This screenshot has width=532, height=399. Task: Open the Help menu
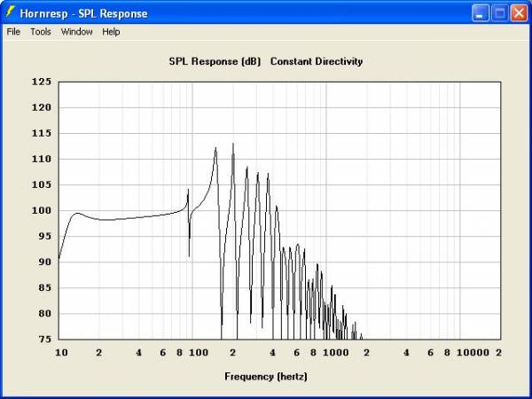[x=111, y=32]
